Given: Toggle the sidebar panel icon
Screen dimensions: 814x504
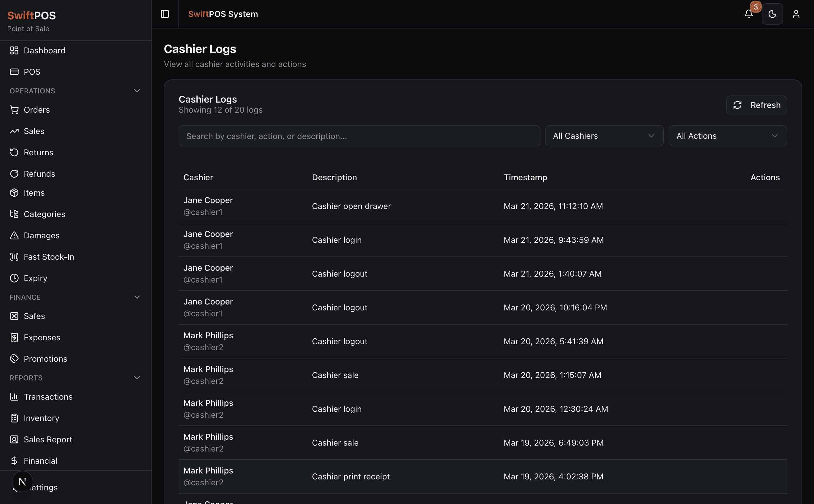Looking at the screenshot, I should click(x=165, y=14).
